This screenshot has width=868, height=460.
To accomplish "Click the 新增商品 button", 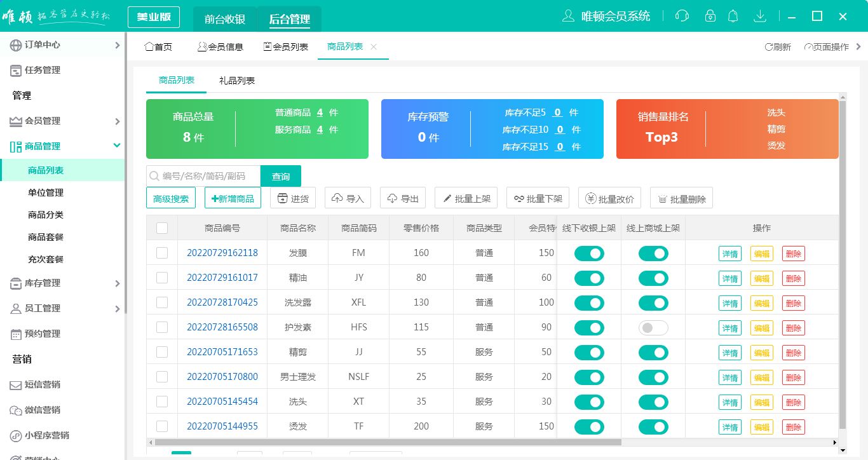I will pyautogui.click(x=233, y=198).
